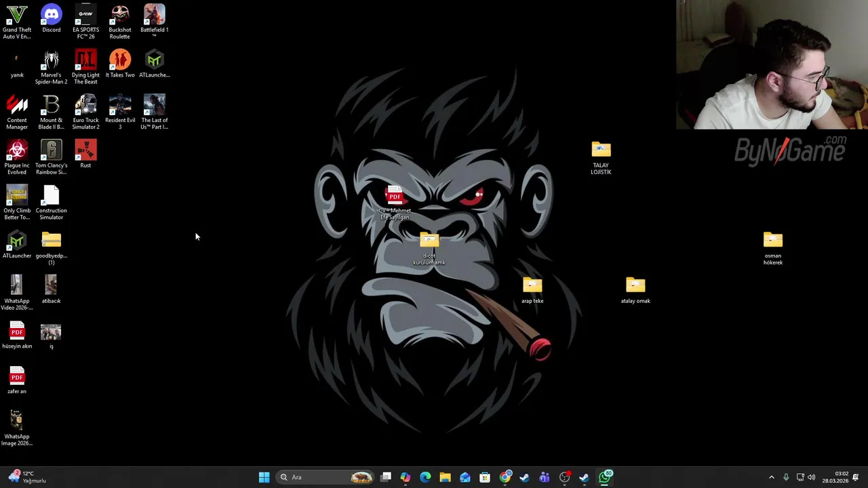Image resolution: width=868 pixels, height=488 pixels.
Task: Launch Copilot from the taskbar
Action: [x=406, y=477]
